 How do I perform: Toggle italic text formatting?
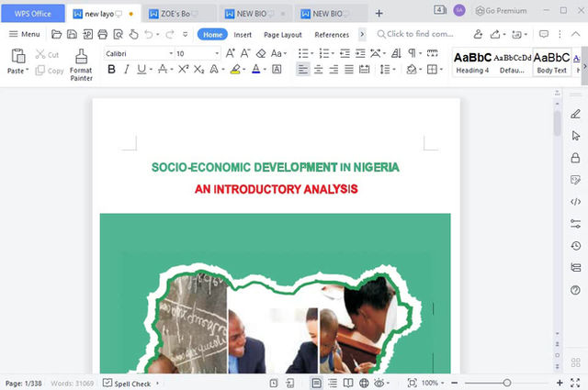point(127,70)
